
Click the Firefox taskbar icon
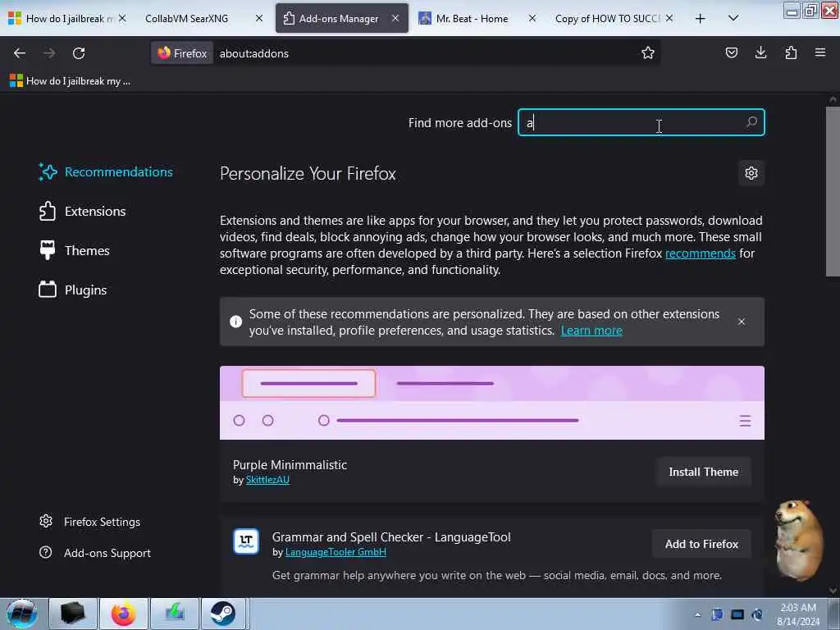pos(123,614)
